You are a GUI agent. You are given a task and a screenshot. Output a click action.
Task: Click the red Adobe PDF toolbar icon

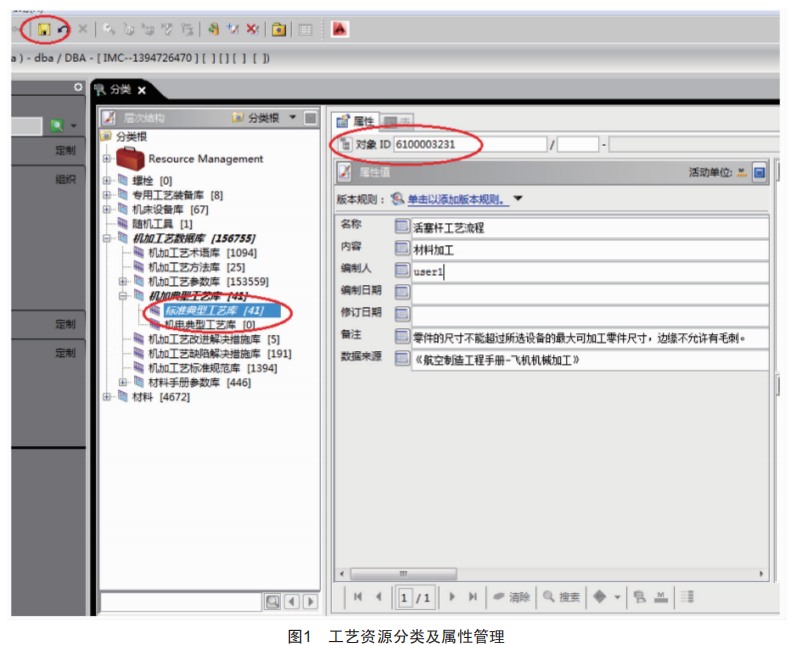(x=340, y=30)
